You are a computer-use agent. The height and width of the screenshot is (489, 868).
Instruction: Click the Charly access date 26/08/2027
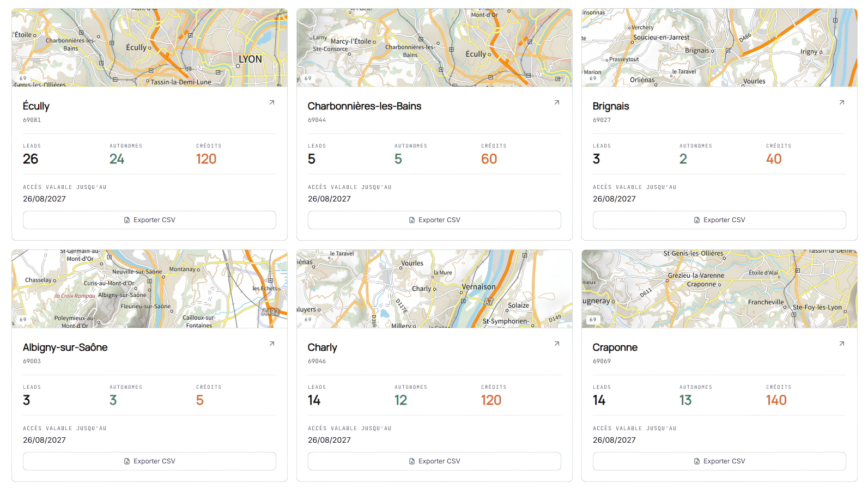click(330, 440)
